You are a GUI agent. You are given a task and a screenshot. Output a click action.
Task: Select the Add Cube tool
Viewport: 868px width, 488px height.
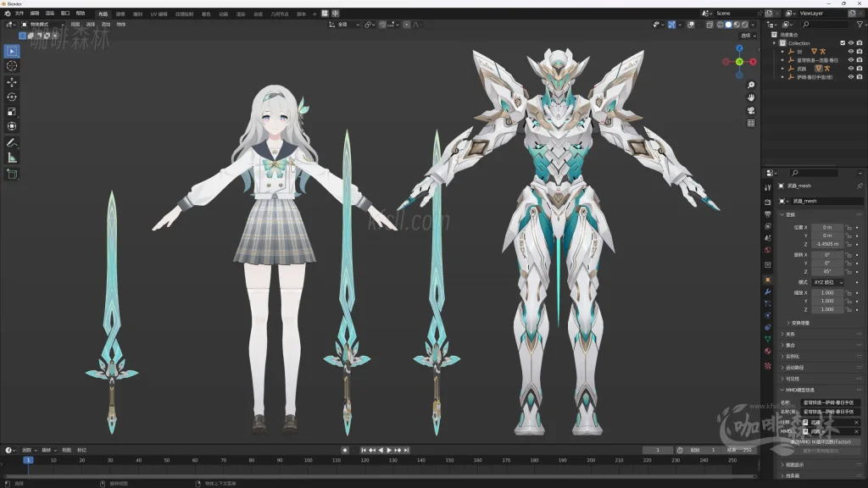point(12,175)
